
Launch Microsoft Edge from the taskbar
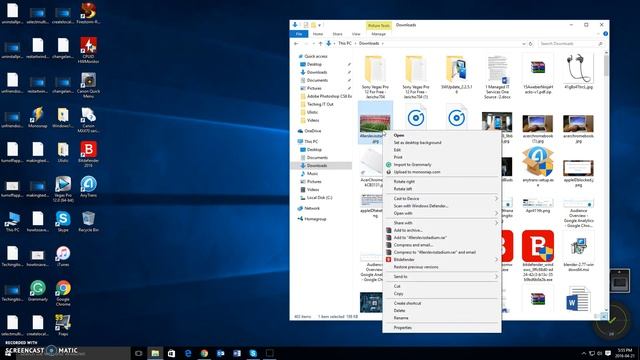pos(188,353)
